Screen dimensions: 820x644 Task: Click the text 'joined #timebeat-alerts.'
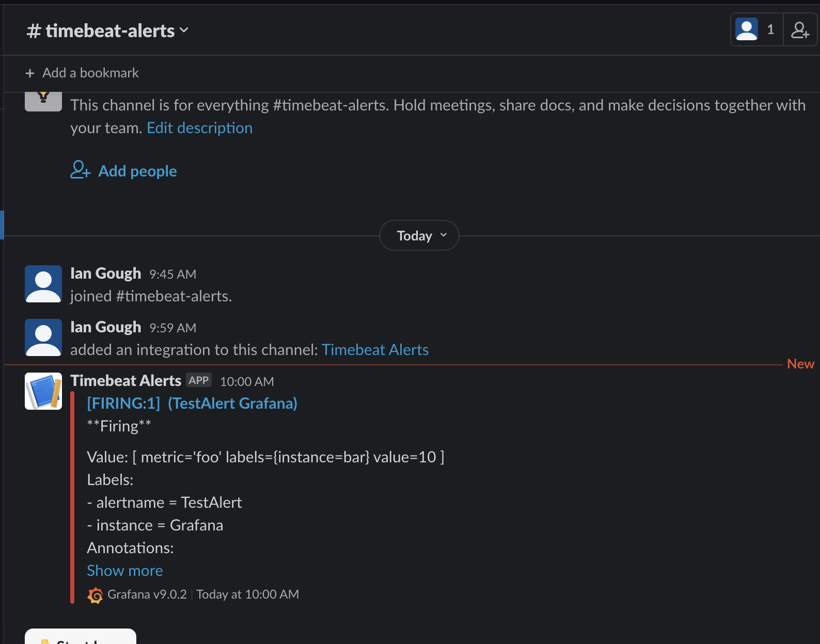(151, 296)
